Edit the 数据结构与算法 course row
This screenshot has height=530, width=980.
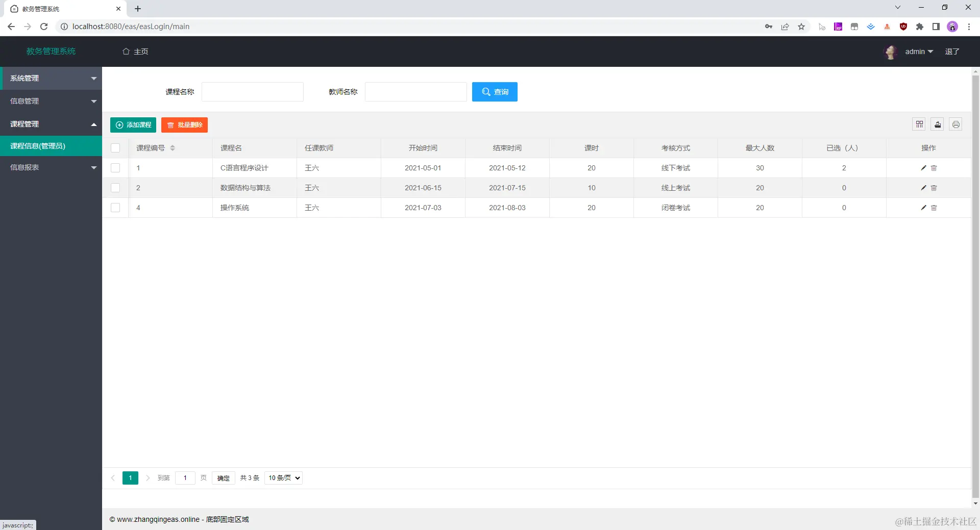pos(923,188)
